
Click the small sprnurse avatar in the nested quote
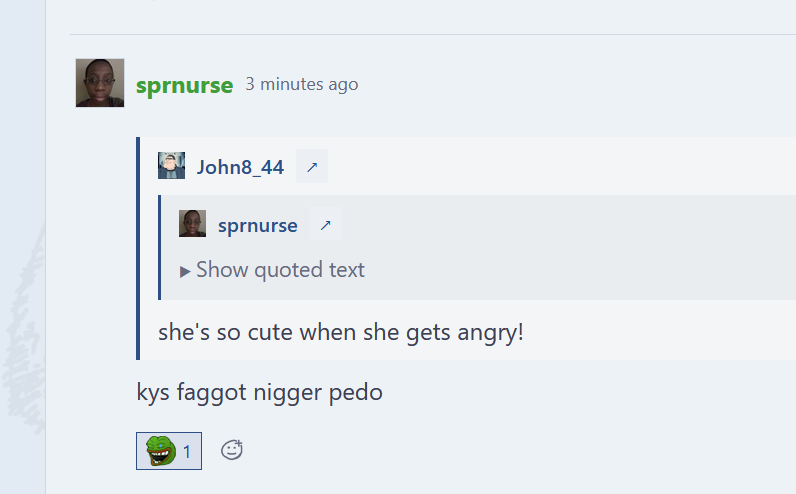pos(192,223)
